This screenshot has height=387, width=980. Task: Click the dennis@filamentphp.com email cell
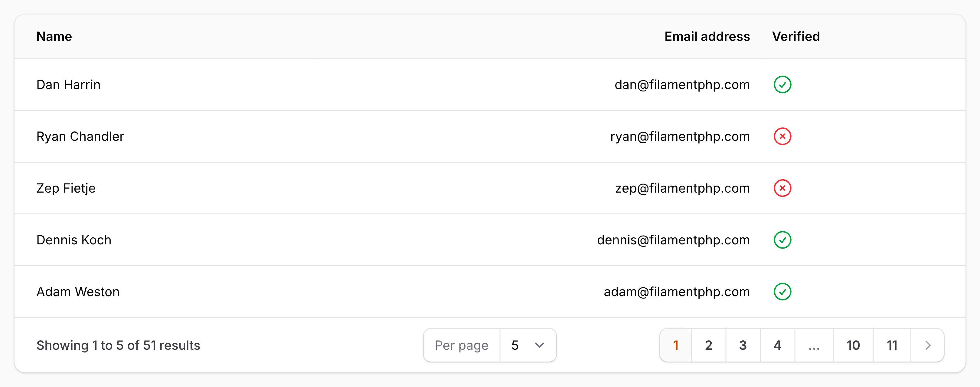673,240
